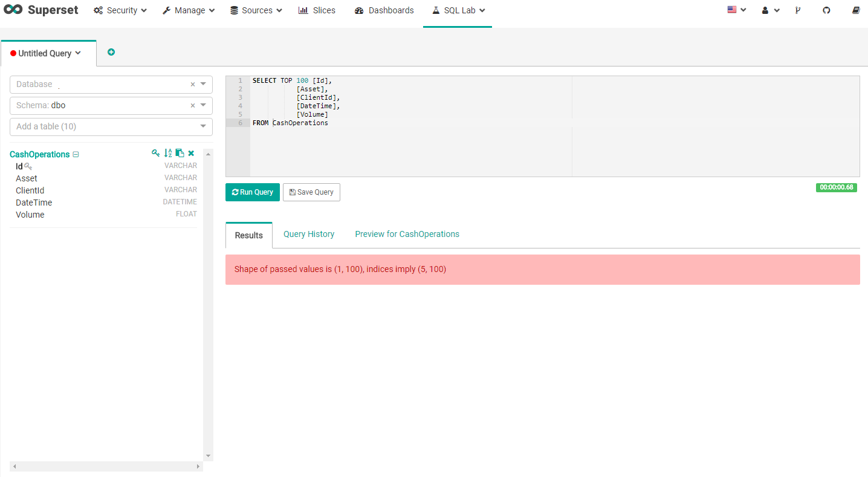The width and height of the screenshot is (868, 477).
Task: Save the current query
Action: coord(311,192)
